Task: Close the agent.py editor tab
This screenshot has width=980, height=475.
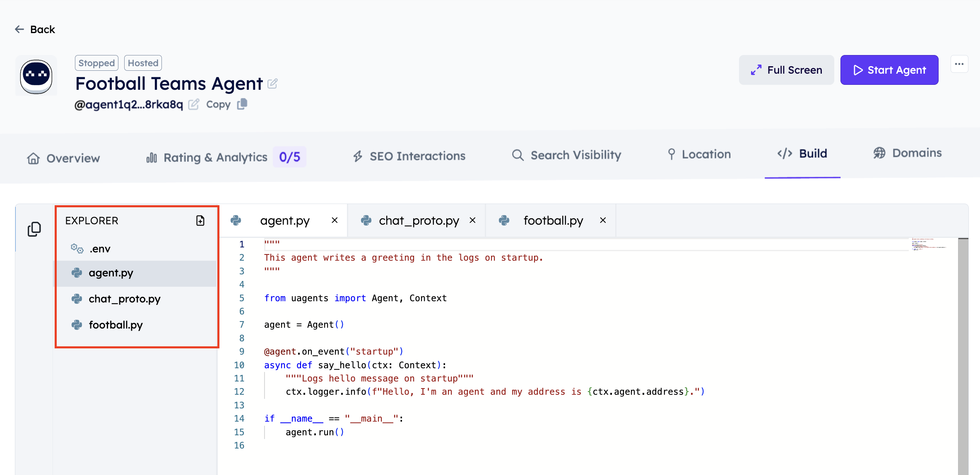Action: [x=335, y=221]
